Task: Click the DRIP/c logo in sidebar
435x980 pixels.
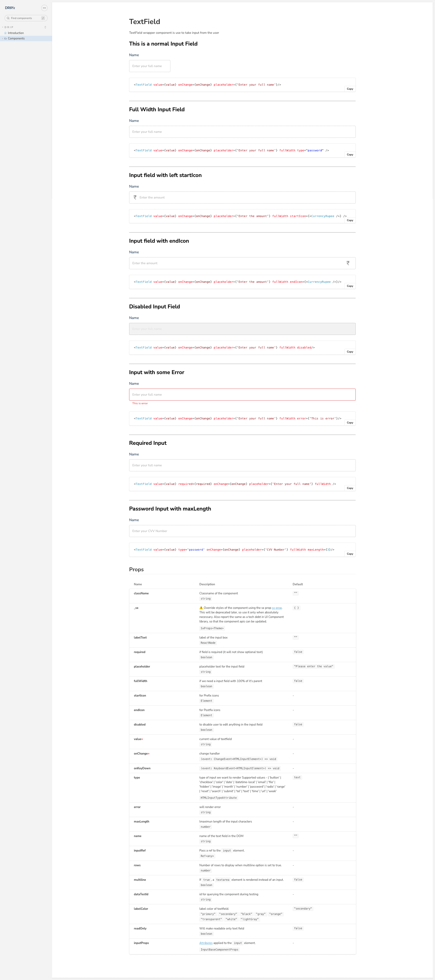Action: coord(10,8)
